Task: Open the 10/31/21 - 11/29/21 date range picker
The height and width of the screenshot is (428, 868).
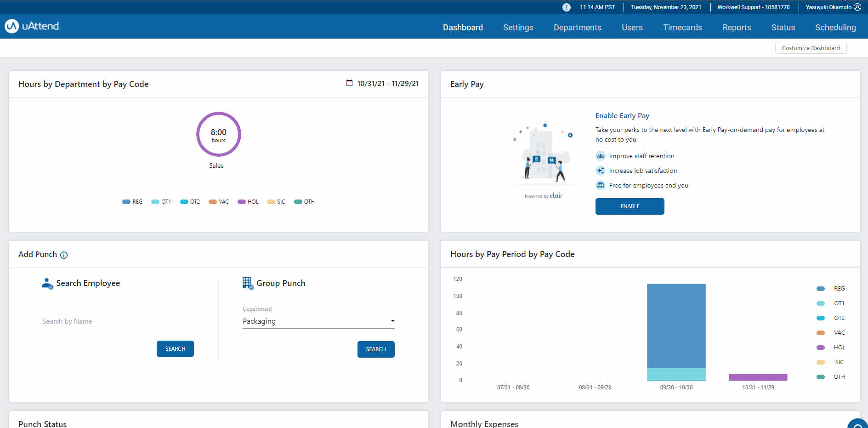Action: [388, 84]
